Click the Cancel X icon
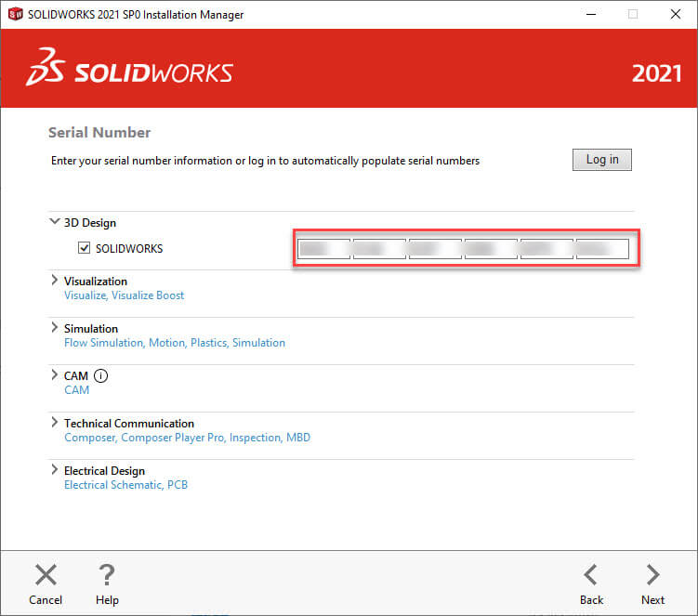 pos(46,574)
